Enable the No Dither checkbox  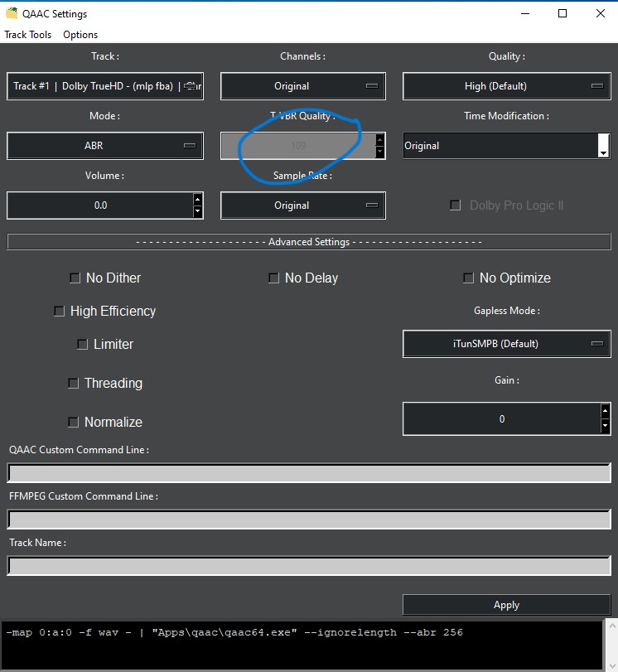click(x=75, y=278)
